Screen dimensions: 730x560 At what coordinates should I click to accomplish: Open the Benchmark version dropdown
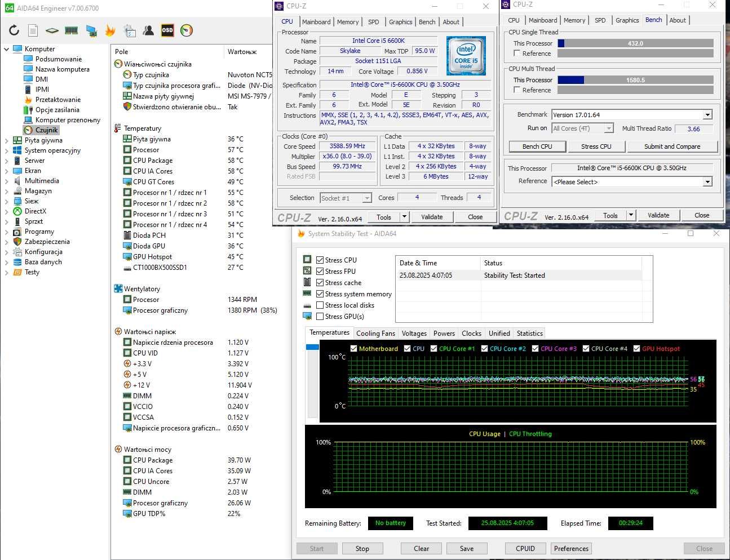[707, 115]
